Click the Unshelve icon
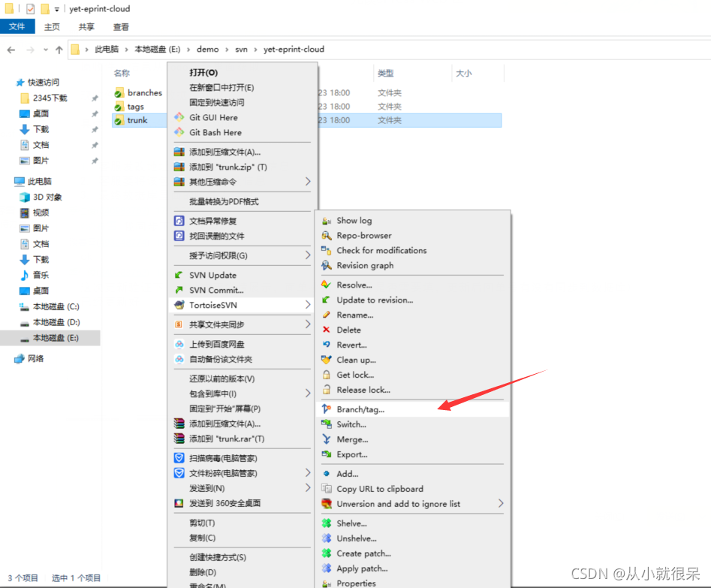711x588 pixels. [327, 538]
